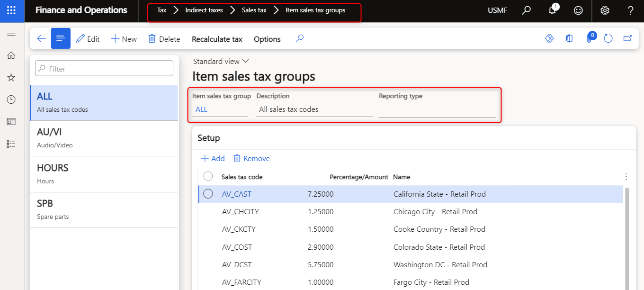Viewport: 644px width, 290px height.
Task: Refresh the page
Action: [x=608, y=39]
